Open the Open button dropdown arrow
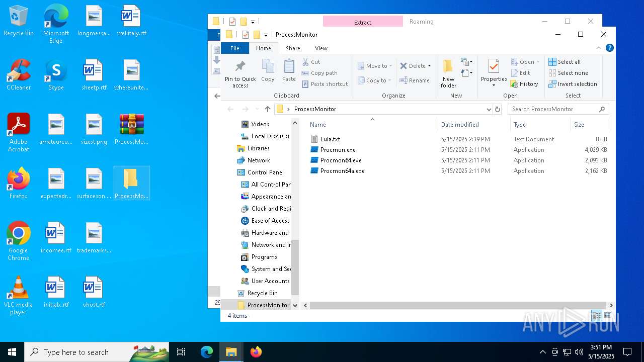This screenshot has width=644, height=362. (x=538, y=62)
